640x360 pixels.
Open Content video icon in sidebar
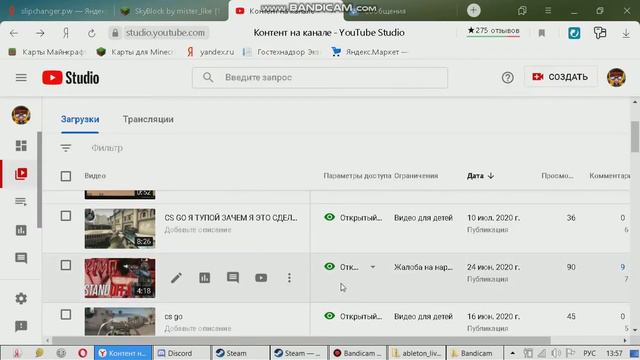coord(21,174)
